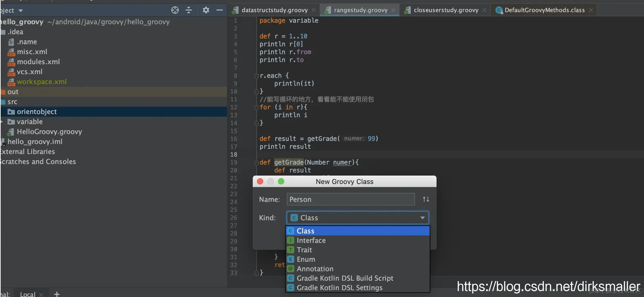Image resolution: width=644 pixels, height=297 pixels.
Task: Choose Annotation in the Kind list
Action: pyautogui.click(x=358, y=269)
